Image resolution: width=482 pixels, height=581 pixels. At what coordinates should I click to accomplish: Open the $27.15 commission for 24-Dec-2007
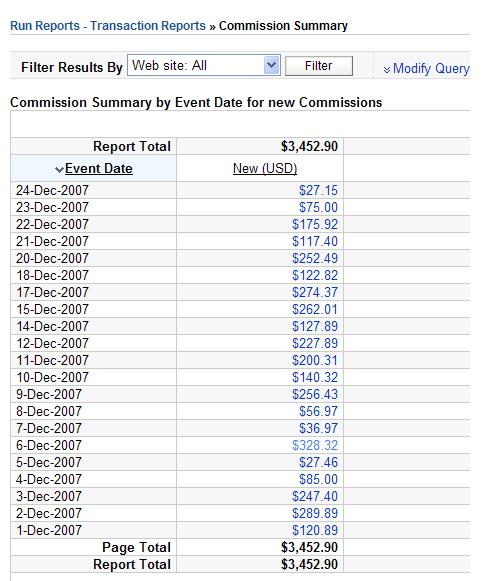click(x=318, y=190)
